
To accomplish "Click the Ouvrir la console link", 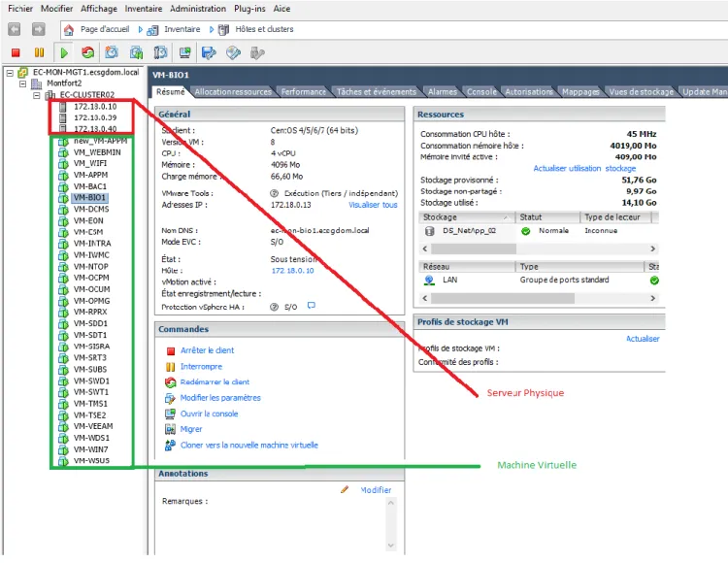I will [x=209, y=414].
